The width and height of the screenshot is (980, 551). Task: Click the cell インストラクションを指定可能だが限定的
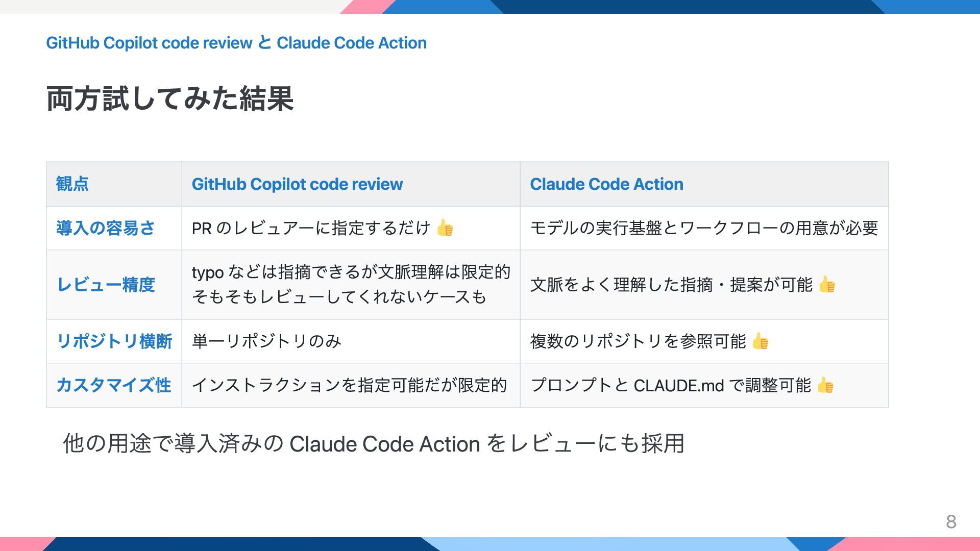click(x=349, y=385)
